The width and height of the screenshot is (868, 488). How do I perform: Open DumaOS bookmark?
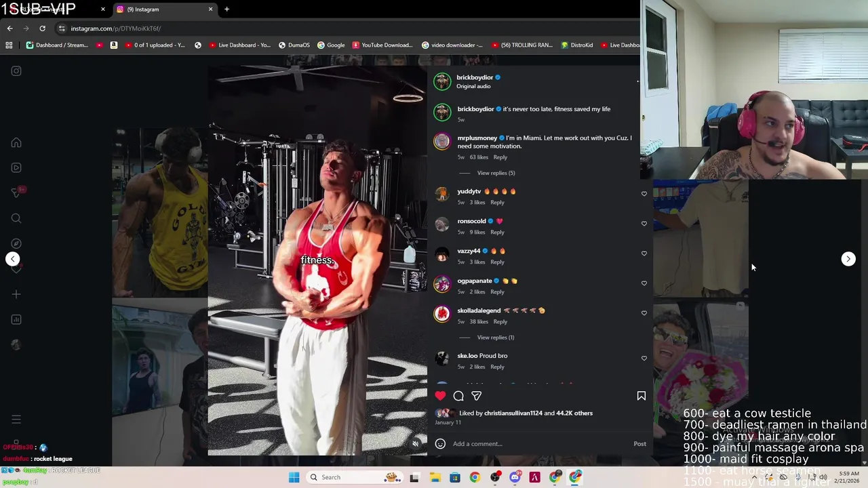pos(294,45)
